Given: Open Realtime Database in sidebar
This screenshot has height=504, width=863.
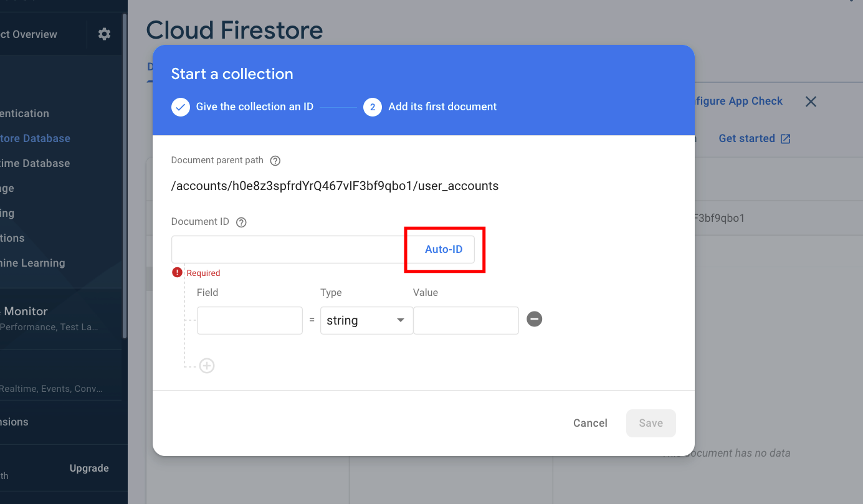Looking at the screenshot, I should click(x=35, y=163).
